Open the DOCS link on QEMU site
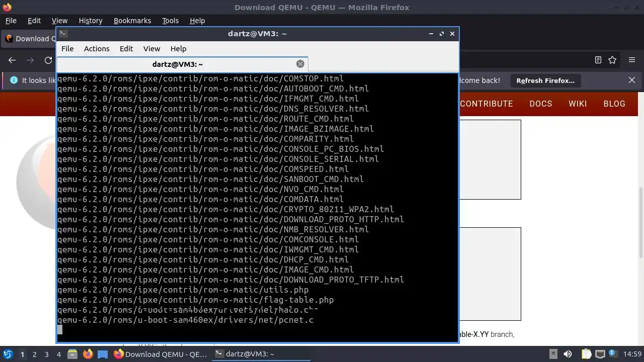 541,104
